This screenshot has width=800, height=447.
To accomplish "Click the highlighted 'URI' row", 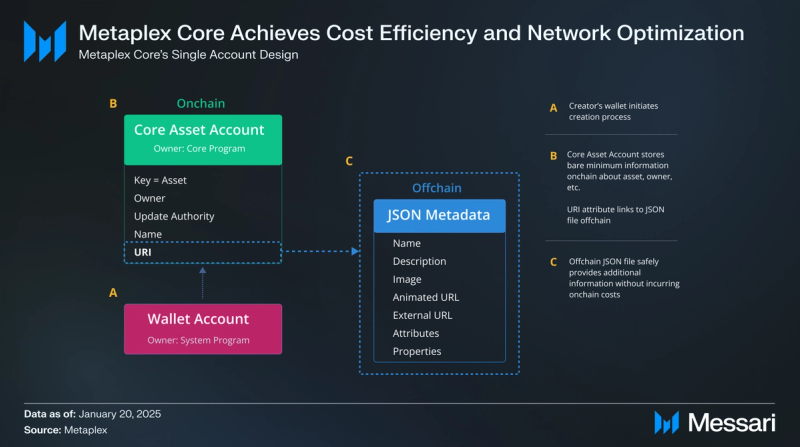I will pos(203,253).
